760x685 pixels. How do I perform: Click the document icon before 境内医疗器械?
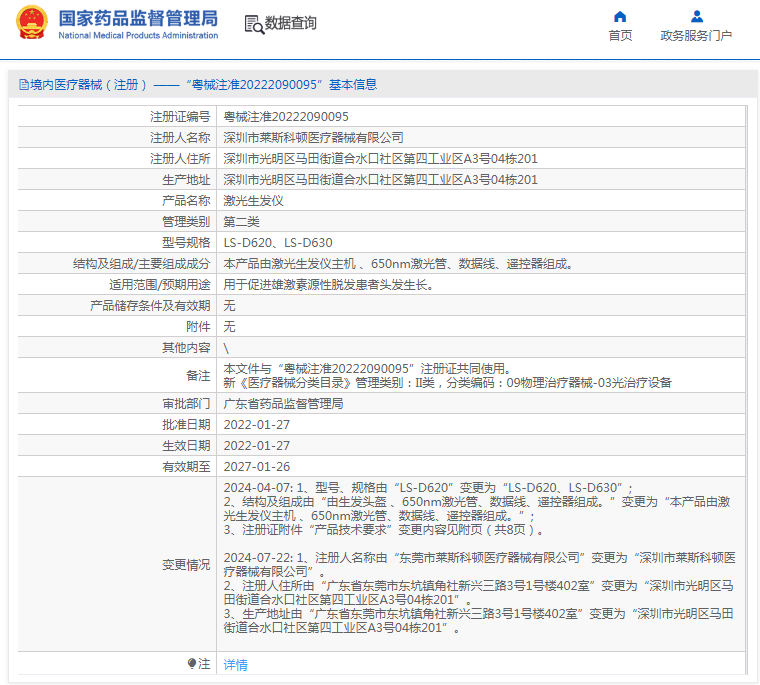pos(23,86)
